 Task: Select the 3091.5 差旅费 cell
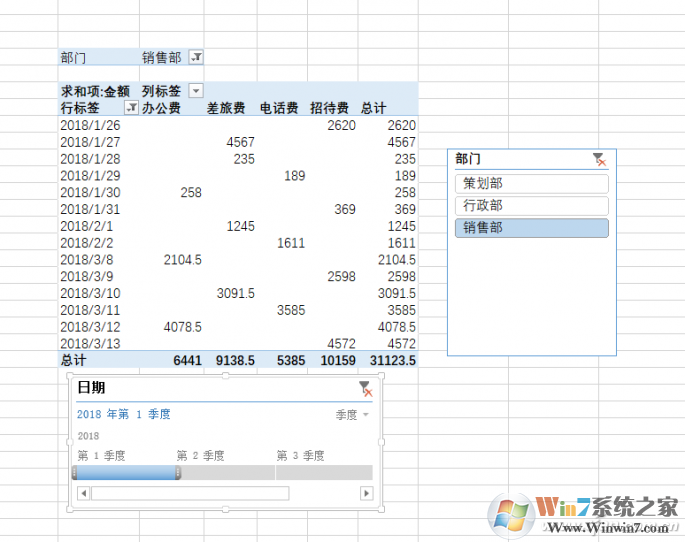click(x=235, y=293)
